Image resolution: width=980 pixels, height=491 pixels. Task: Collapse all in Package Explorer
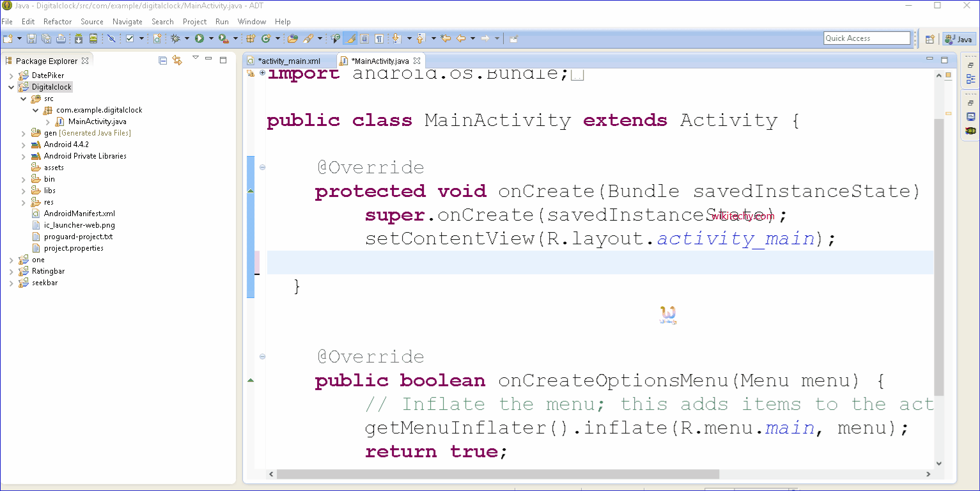[x=162, y=60]
